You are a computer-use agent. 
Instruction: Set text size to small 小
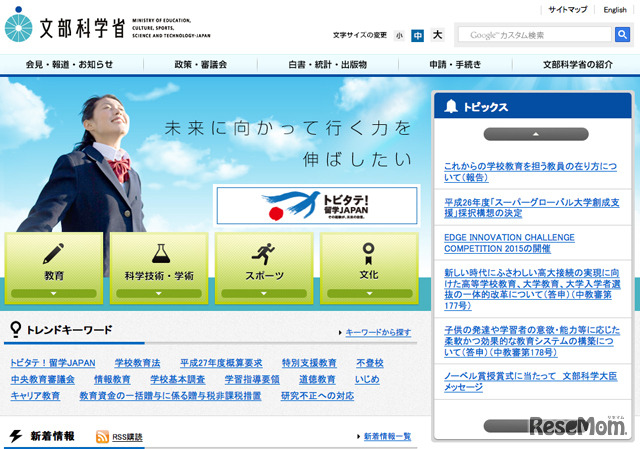(x=399, y=36)
